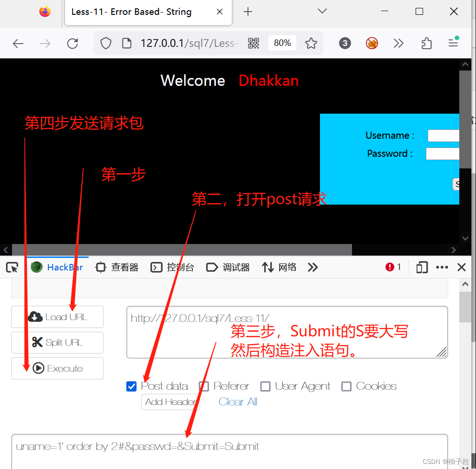Enable the Cookies checkbox
Viewport: 476px width, 469px height.
[x=346, y=386]
